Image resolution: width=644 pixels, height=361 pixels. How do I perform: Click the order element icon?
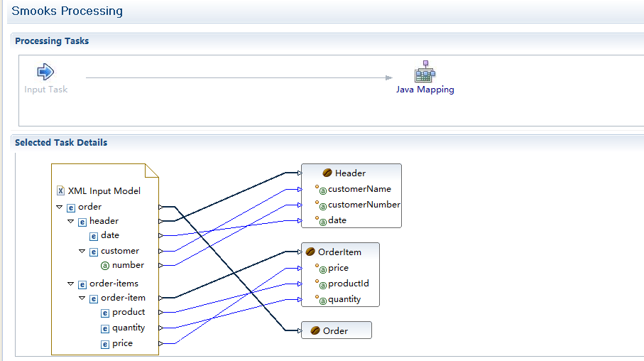coord(71,208)
